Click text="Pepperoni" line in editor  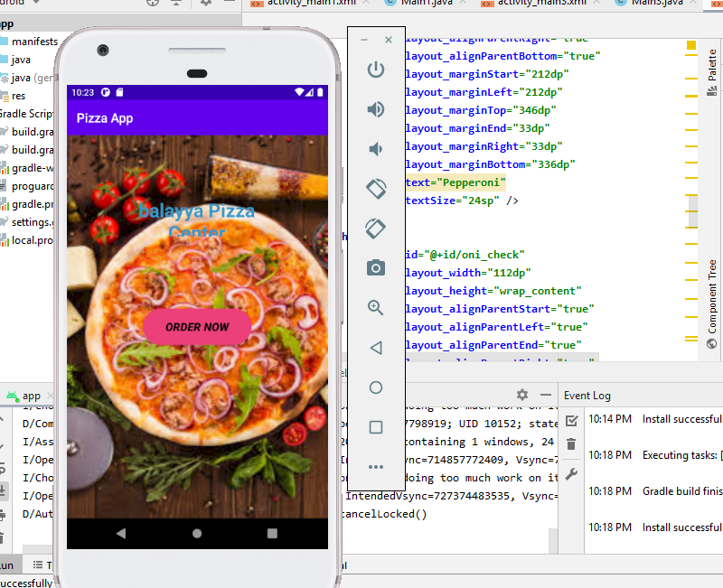455,182
